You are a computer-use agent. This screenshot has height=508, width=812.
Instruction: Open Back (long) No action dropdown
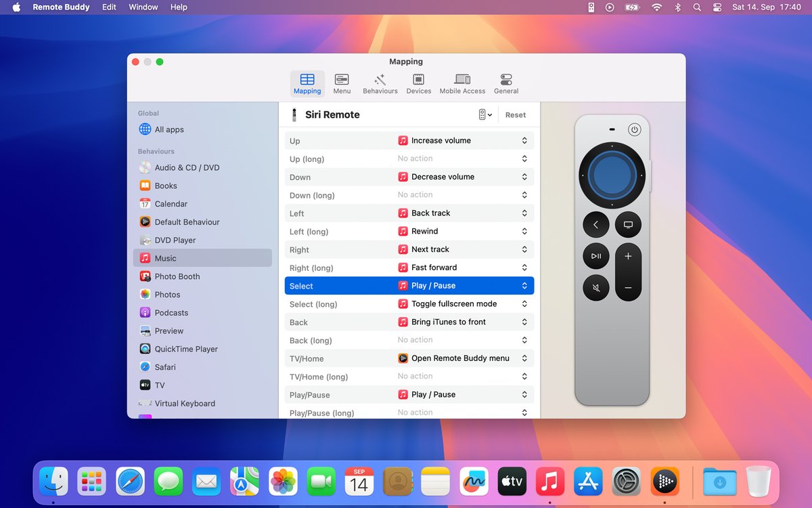tap(463, 340)
